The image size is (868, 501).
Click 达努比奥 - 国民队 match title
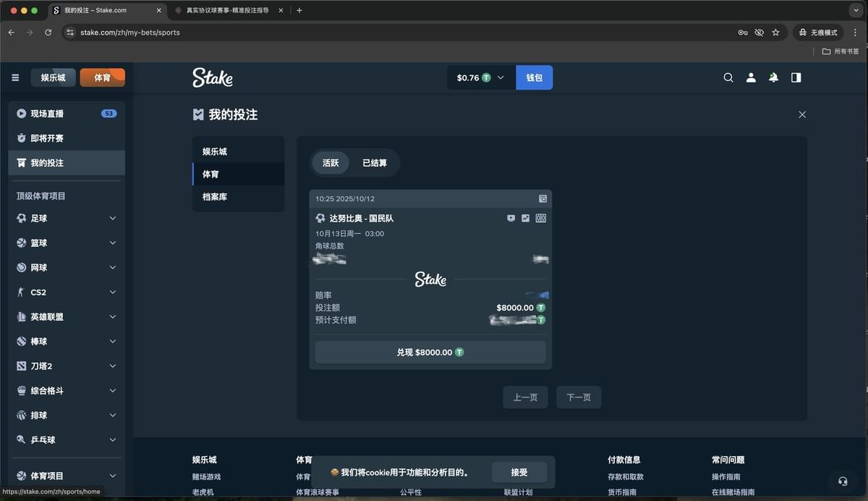click(x=361, y=218)
